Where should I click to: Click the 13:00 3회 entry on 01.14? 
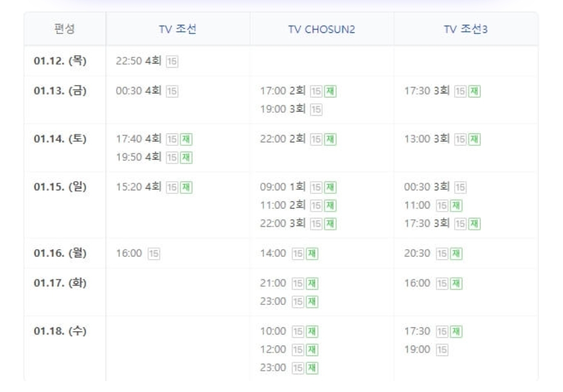click(x=426, y=139)
